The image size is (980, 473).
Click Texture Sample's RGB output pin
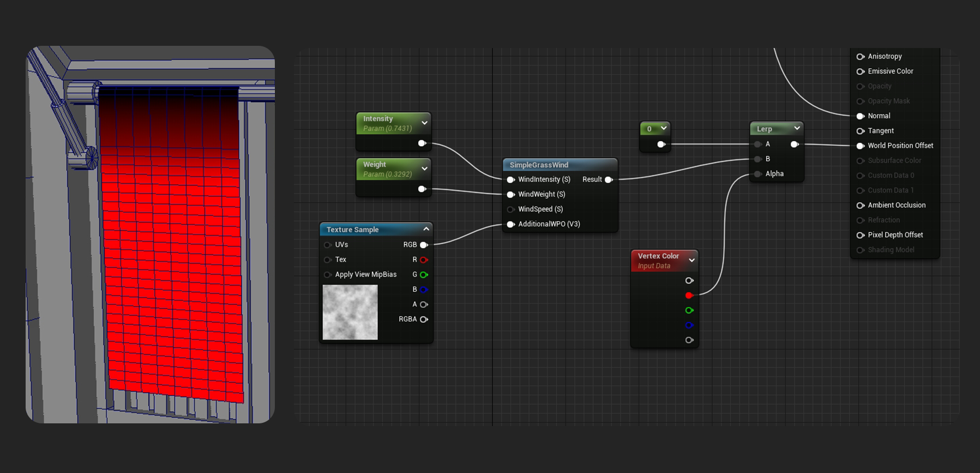[x=424, y=245]
